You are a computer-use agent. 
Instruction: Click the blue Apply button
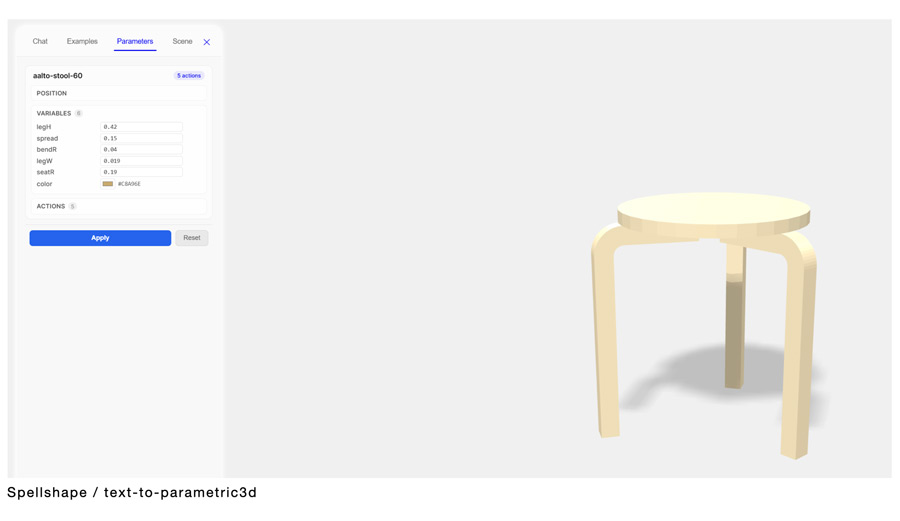[x=100, y=238]
